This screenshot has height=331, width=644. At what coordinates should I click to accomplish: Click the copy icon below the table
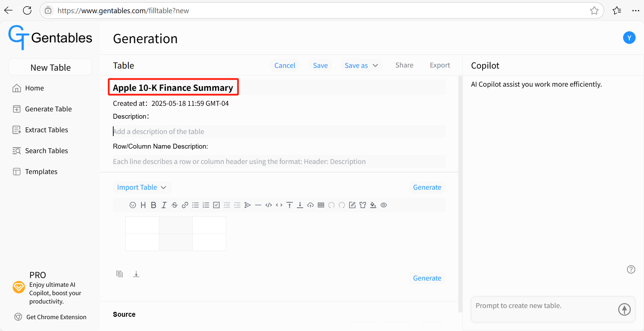(x=120, y=274)
